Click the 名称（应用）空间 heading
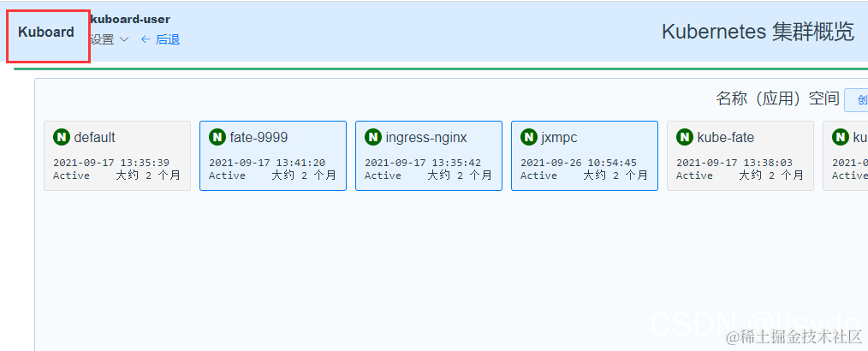The height and width of the screenshot is (351, 868). [778, 98]
